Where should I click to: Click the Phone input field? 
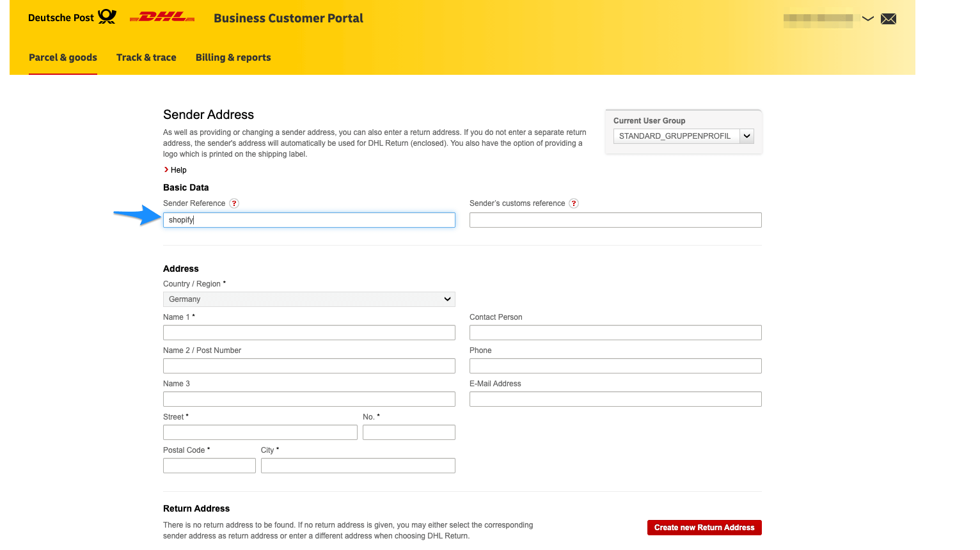[615, 366]
